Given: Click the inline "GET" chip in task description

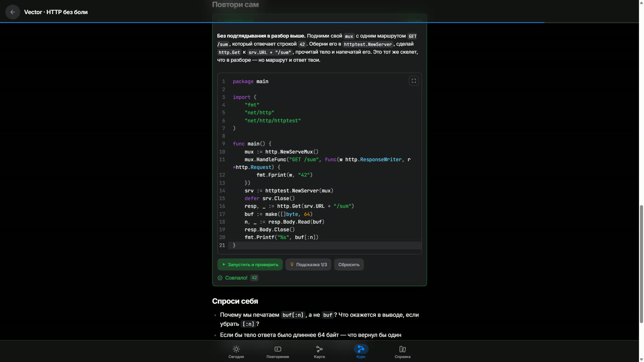Looking at the screenshot, I should (413, 36).
